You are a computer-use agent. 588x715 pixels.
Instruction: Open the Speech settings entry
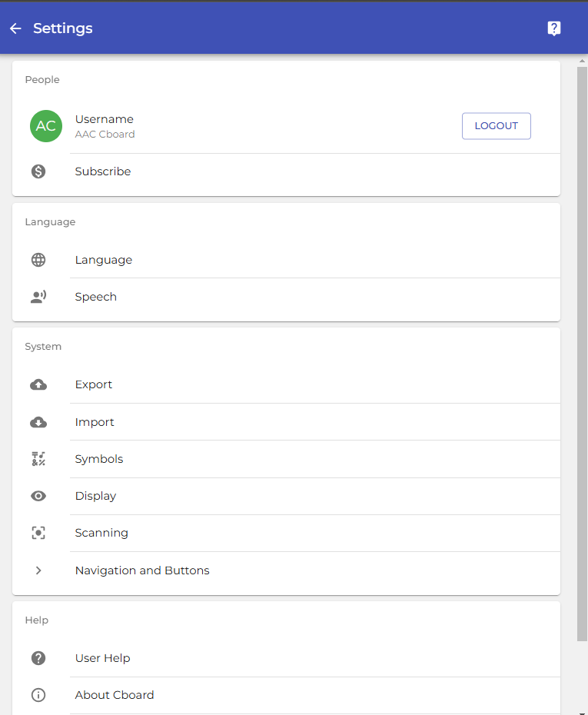(95, 296)
